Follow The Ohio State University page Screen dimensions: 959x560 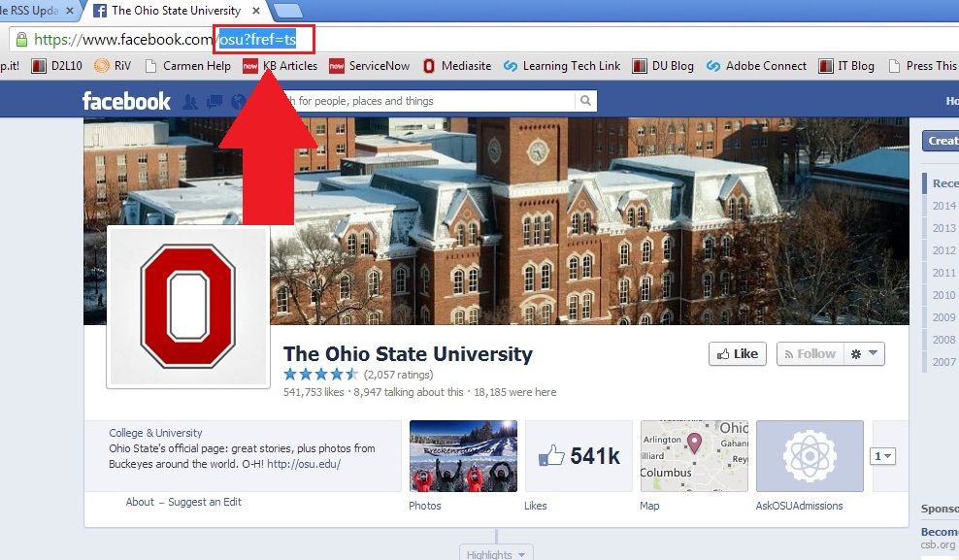pos(808,354)
